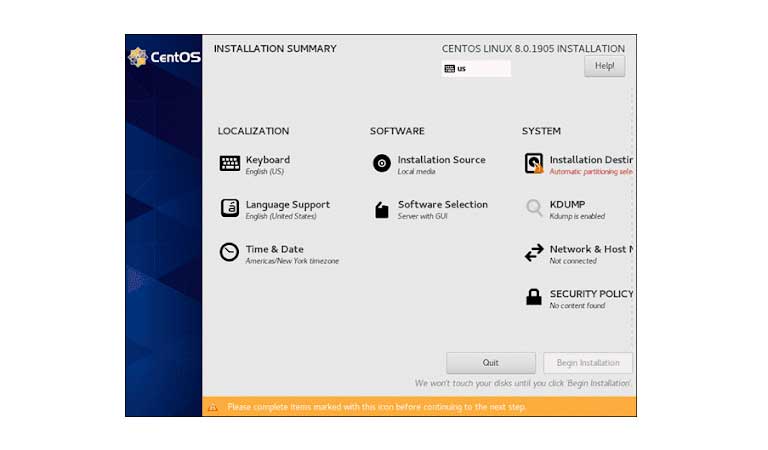This screenshot has height=450, width=768.
Task: Click the 'Americas/New York timezone' text
Action: (x=292, y=261)
